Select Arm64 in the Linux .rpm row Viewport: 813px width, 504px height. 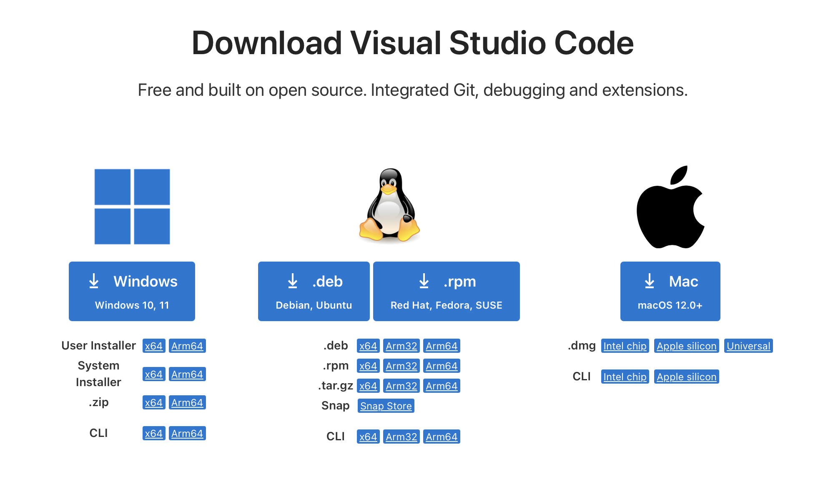tap(442, 366)
